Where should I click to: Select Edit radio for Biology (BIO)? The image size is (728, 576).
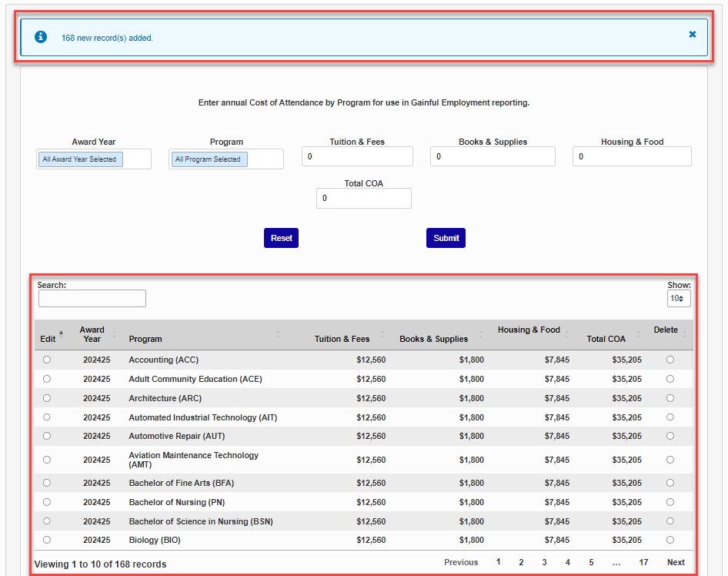47,540
